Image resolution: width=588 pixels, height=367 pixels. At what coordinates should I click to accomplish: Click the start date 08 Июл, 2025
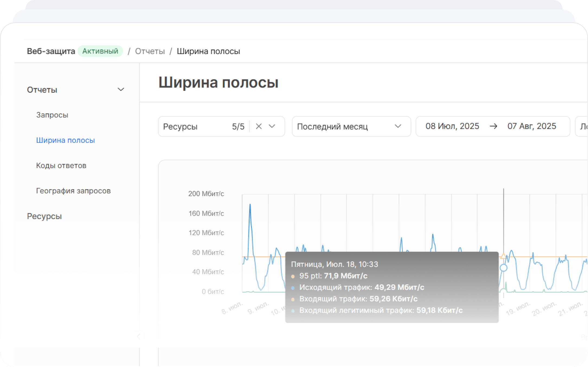point(452,126)
